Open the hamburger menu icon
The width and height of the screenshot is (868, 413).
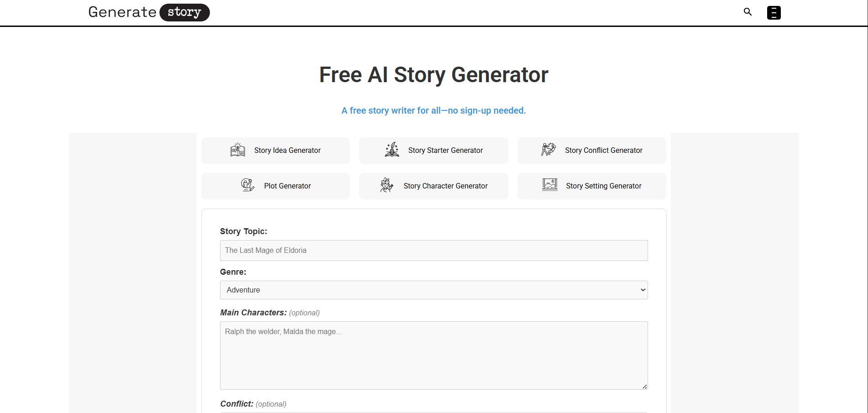[x=774, y=13]
